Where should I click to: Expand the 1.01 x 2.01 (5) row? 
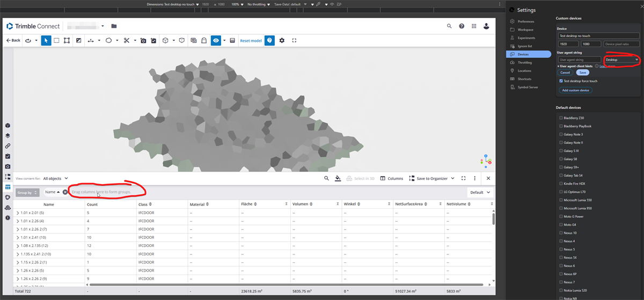point(18,213)
